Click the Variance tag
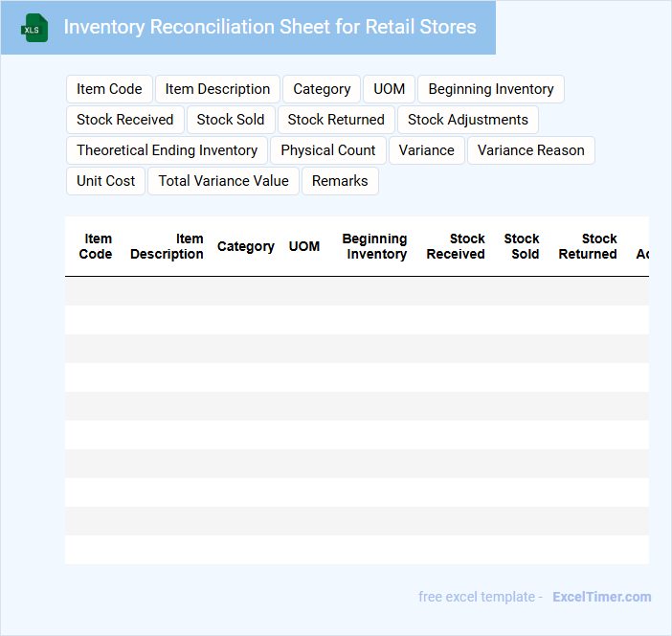The width and height of the screenshot is (672, 636). [x=427, y=150]
